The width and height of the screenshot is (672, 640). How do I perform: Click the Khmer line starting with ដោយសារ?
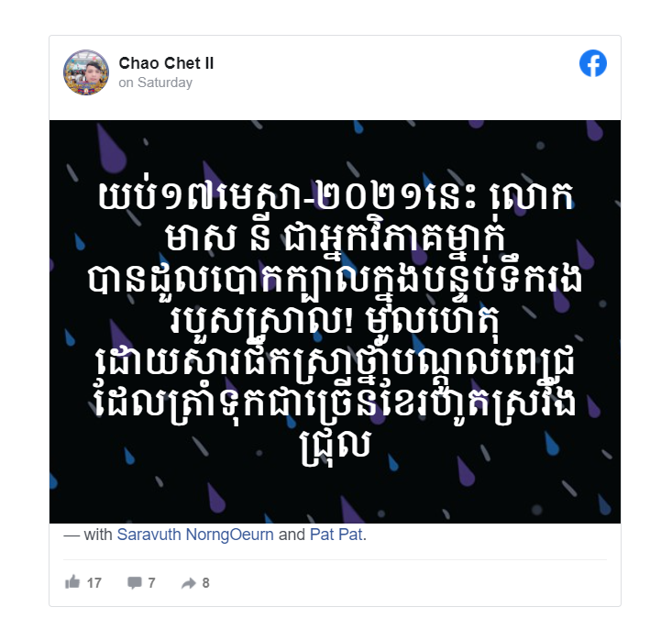(336, 363)
